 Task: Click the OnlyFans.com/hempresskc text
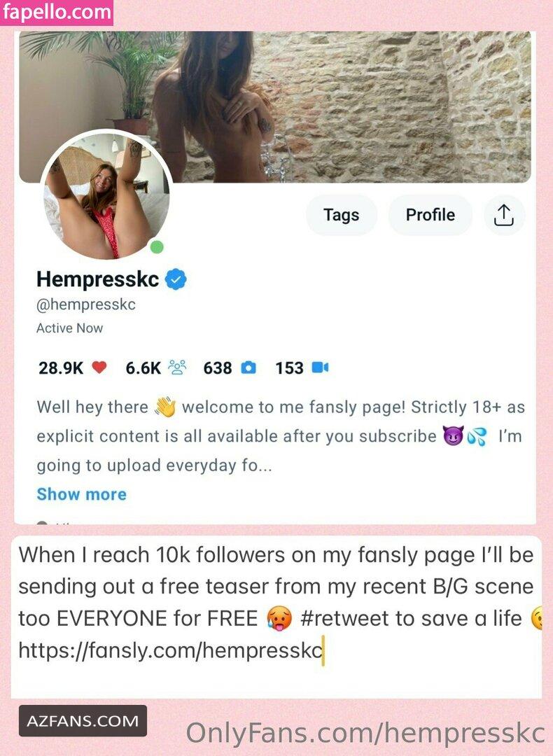(365, 734)
